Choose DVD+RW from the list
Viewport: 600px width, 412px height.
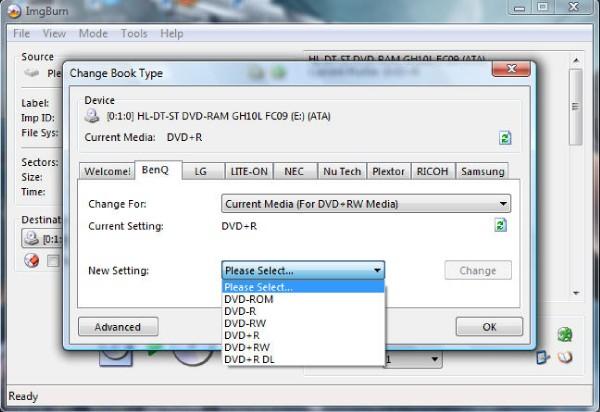click(x=303, y=347)
